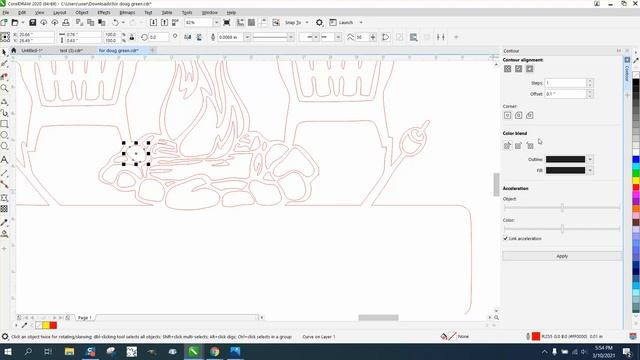Click the rotation angle input field
This screenshot has height=360, width=640.
[159, 37]
